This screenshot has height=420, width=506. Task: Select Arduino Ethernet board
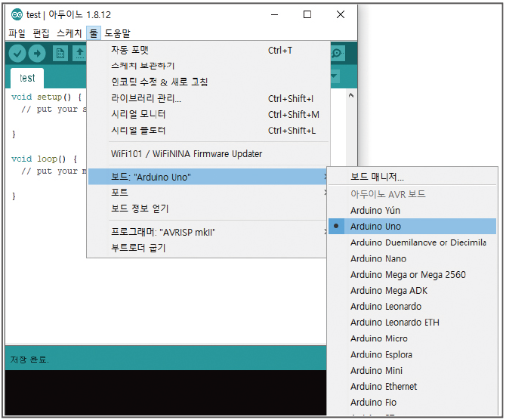click(412, 387)
